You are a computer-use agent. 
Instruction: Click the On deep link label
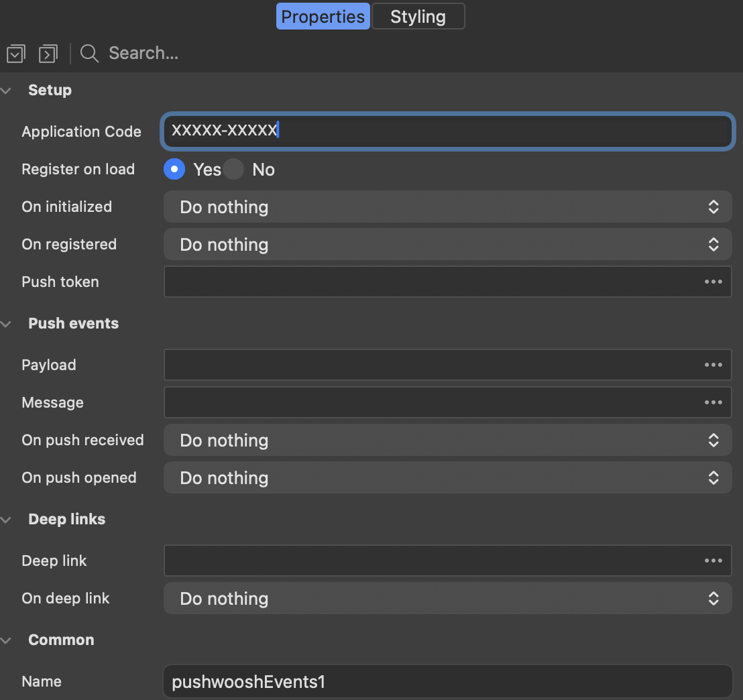pos(66,598)
